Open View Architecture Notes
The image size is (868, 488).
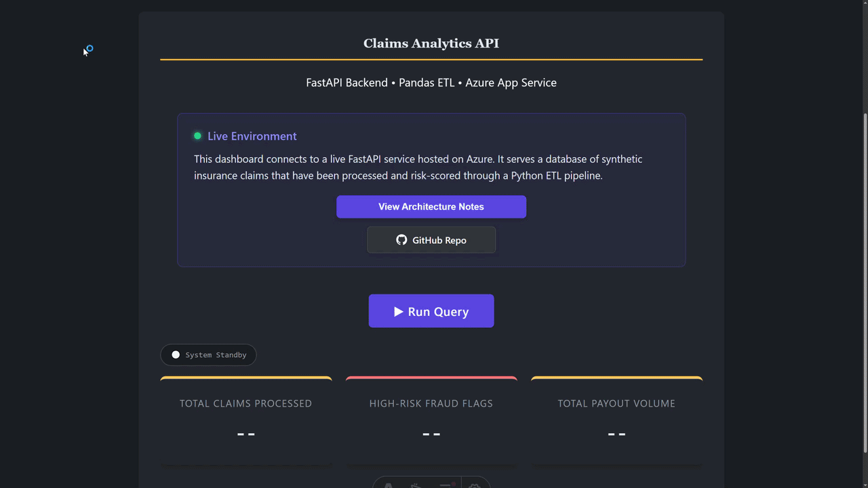[431, 207]
